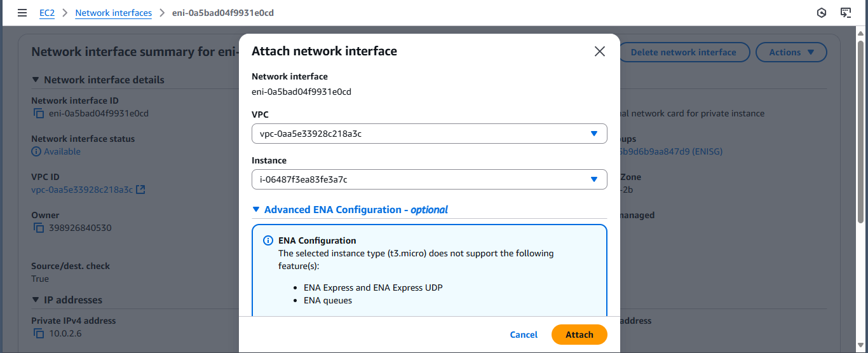
Task: Collapse Advanced ENA Configuration section
Action: click(256, 209)
